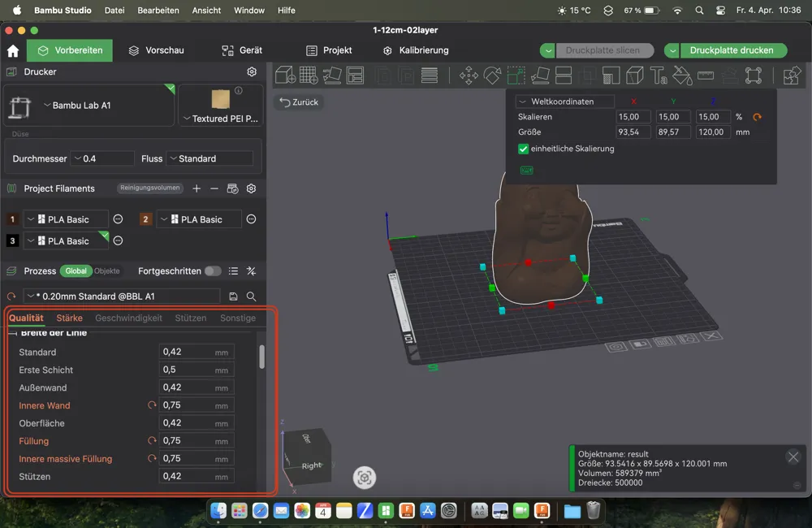Open filament 1 PLA Basic dropdown
This screenshot has height=528, width=812.
pos(66,219)
